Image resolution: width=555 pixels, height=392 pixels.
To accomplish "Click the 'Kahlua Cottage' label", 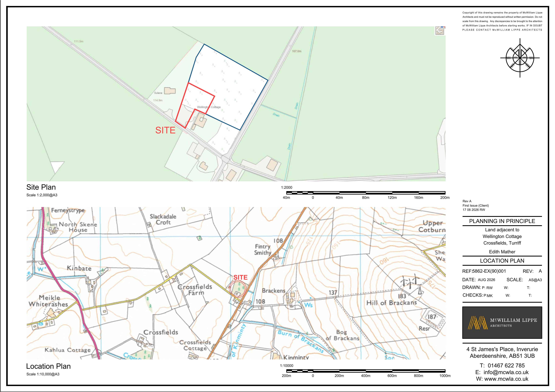I will click(67, 350).
